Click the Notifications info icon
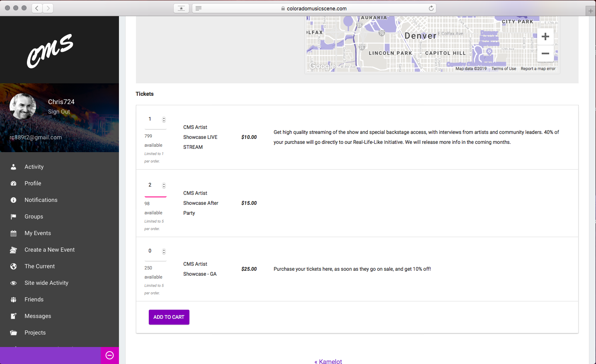 point(13,200)
